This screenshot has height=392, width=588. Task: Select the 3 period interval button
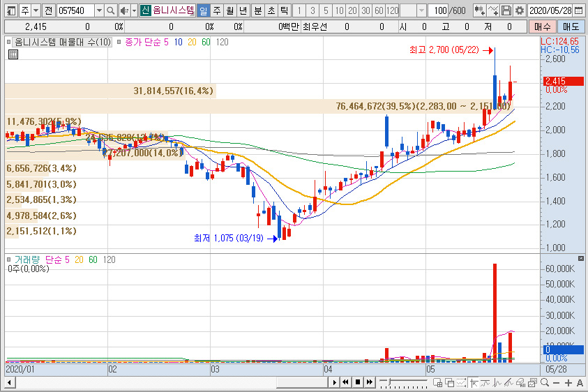(x=312, y=10)
